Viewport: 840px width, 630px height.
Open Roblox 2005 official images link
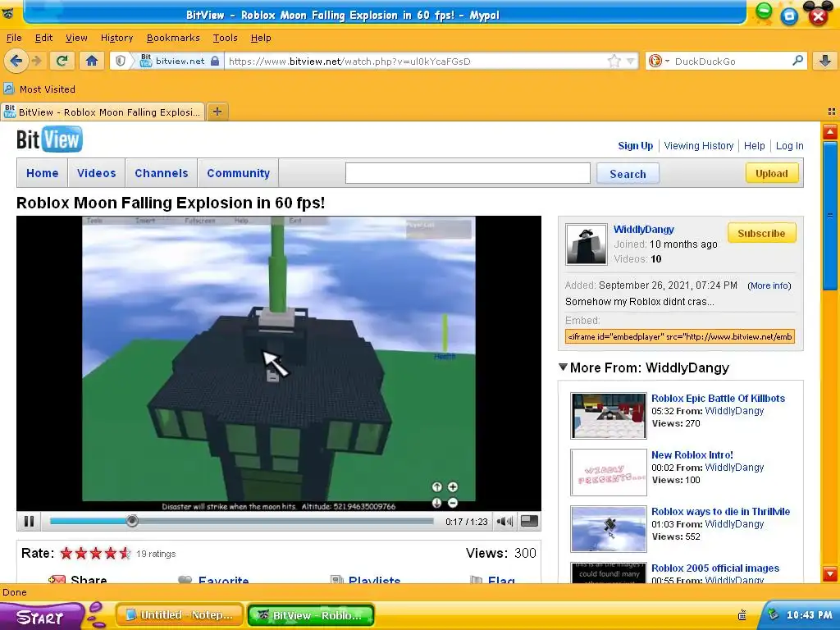pos(715,568)
